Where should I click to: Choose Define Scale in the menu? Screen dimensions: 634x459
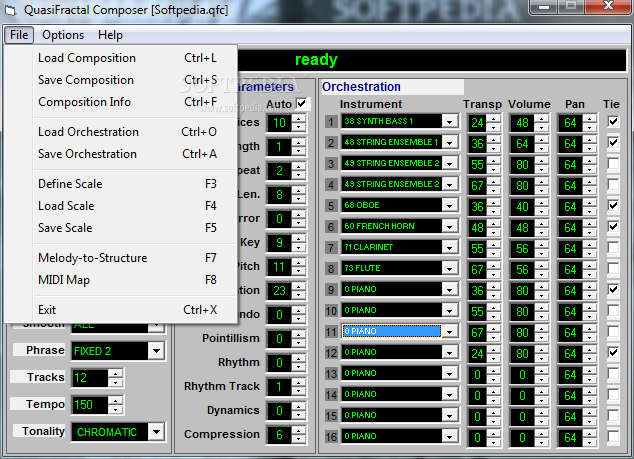[x=127, y=184]
